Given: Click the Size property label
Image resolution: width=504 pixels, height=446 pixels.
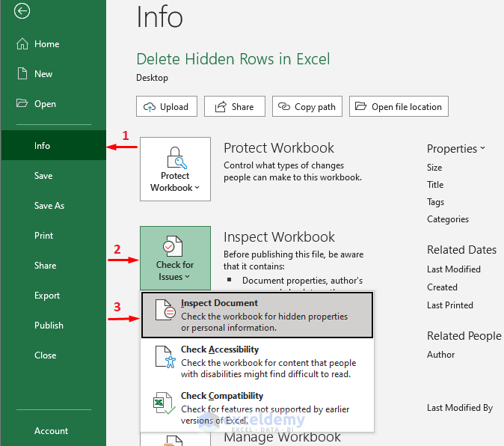Looking at the screenshot, I should click(x=434, y=168).
